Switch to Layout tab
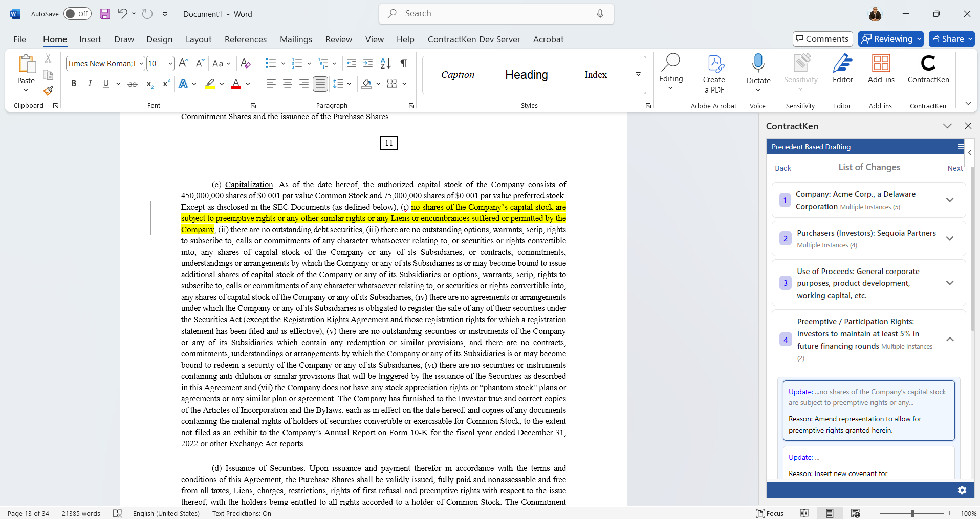 199,39
